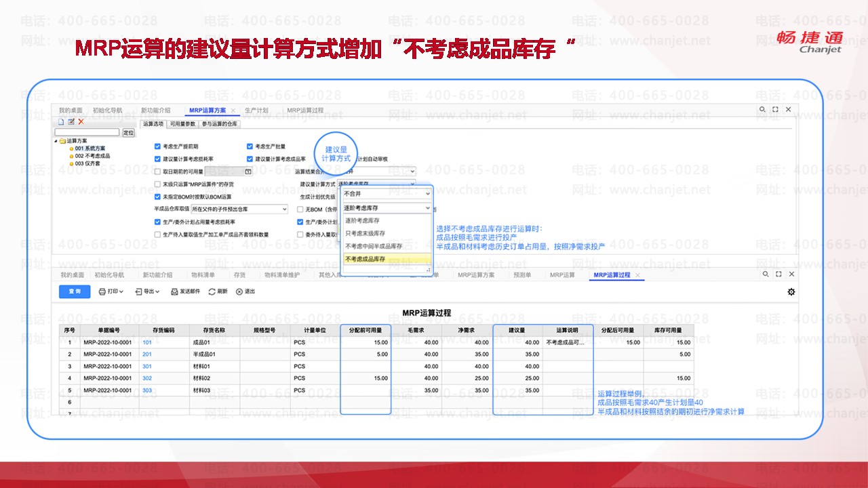The image size is (868, 488).
Task: Open the 物料清单维护 tab
Action: pos(282,275)
